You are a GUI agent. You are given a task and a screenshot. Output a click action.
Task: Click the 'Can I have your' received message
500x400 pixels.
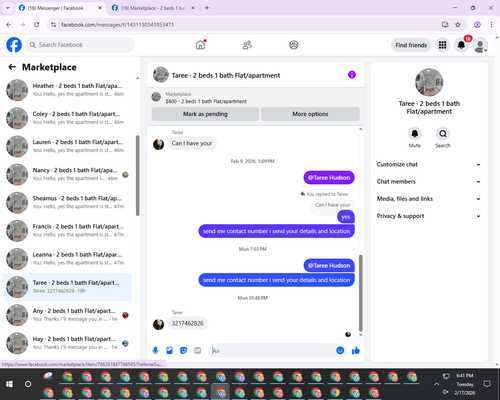[192, 143]
